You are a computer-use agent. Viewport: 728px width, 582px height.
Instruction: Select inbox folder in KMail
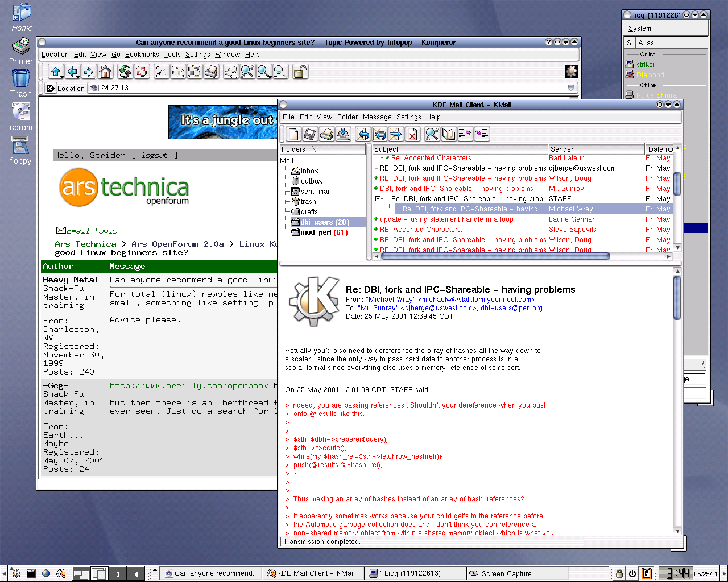[305, 171]
